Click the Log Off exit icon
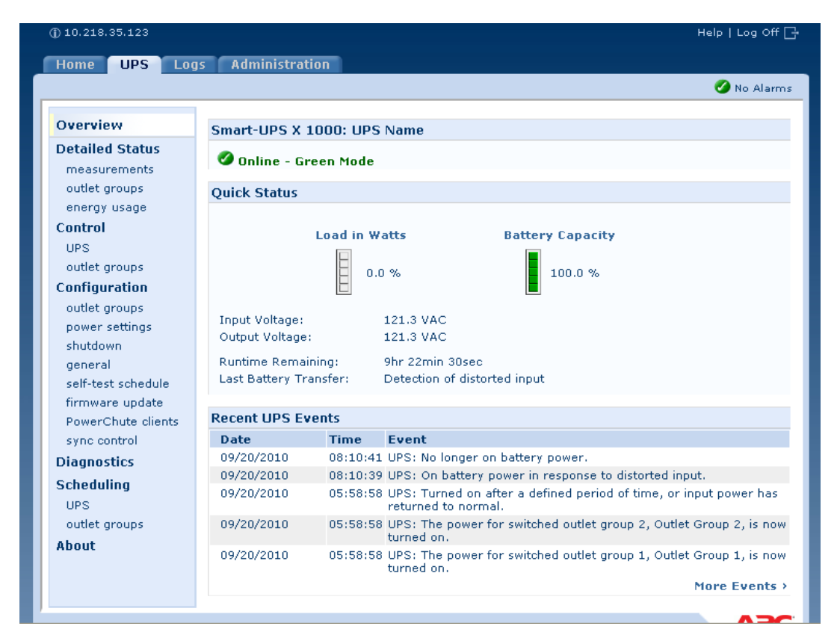This screenshot has width=840, height=638. coord(791,33)
